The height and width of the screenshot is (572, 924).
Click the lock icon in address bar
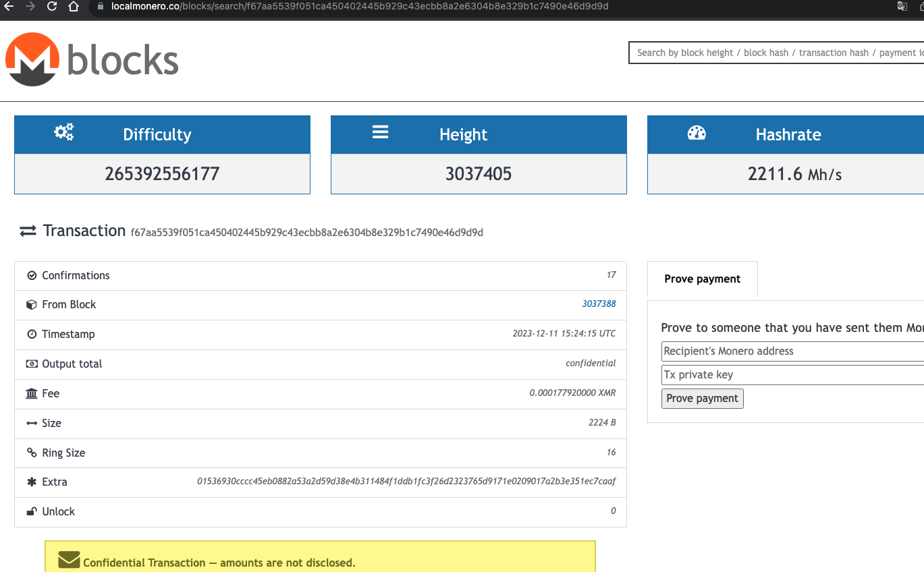pos(101,7)
